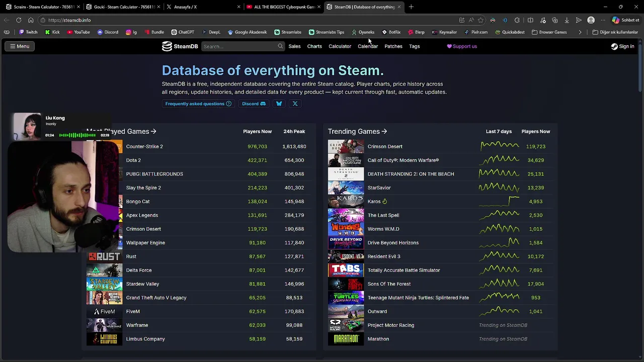The image size is (644, 362).
Task: Switch to Gouki Steam Calculator tab
Action: tap(123, 7)
